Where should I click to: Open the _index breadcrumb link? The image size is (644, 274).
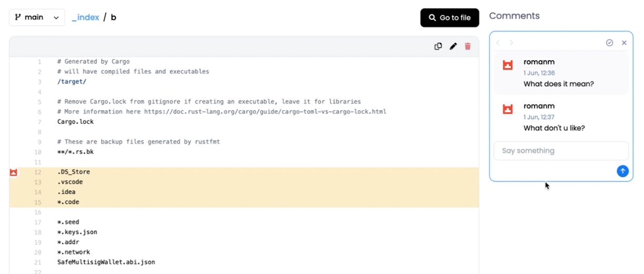point(85,17)
